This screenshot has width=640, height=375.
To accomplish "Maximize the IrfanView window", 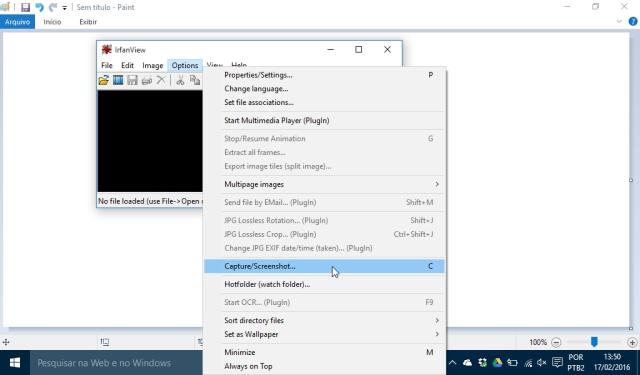I will click(x=358, y=50).
